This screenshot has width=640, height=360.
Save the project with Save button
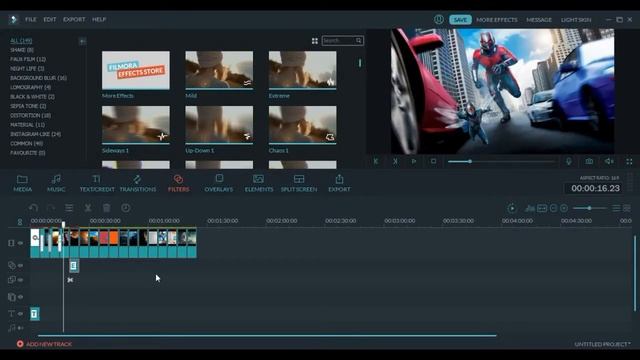[x=460, y=20]
